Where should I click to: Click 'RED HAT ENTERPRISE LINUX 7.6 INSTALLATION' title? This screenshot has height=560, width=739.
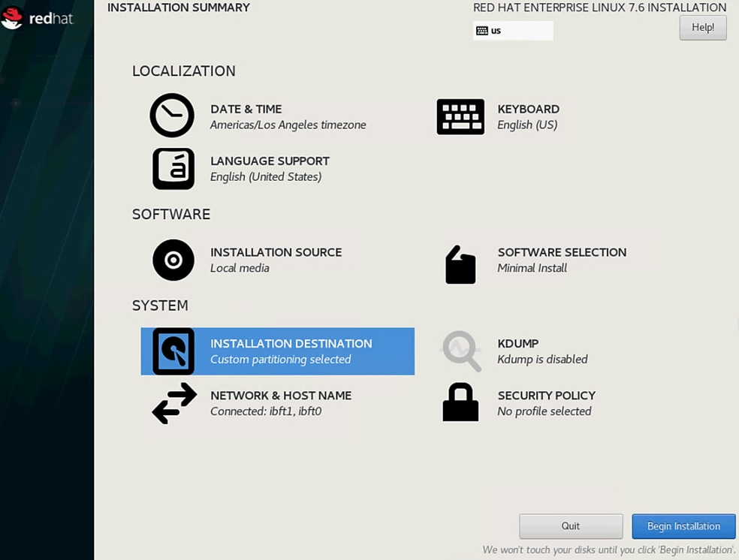coord(599,8)
